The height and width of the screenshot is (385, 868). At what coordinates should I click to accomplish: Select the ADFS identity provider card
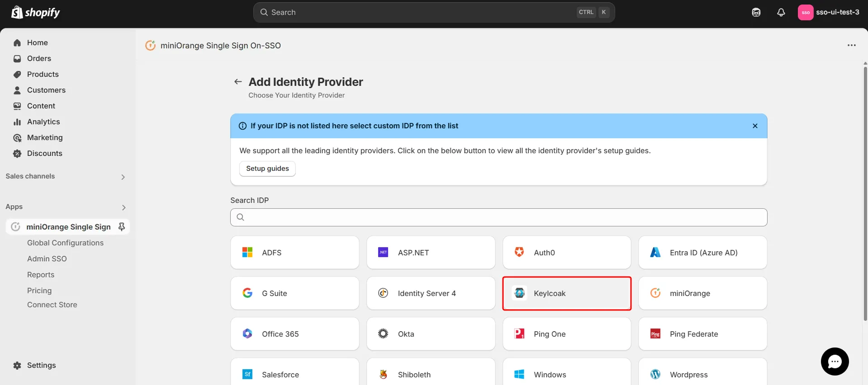click(x=295, y=252)
